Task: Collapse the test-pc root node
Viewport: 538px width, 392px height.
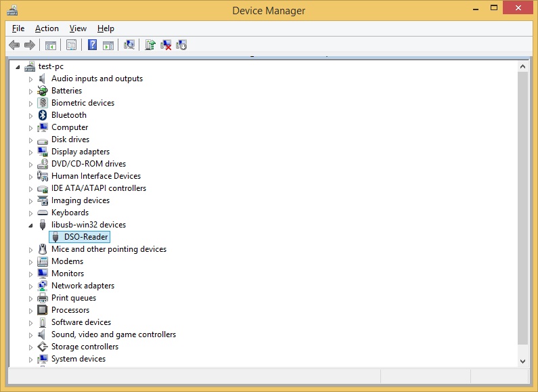Action: click(x=18, y=67)
